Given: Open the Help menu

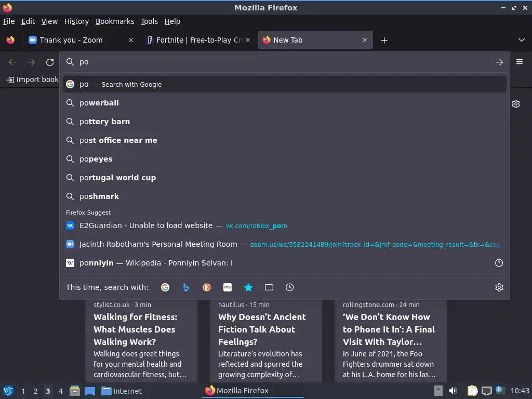Looking at the screenshot, I should 172,21.
